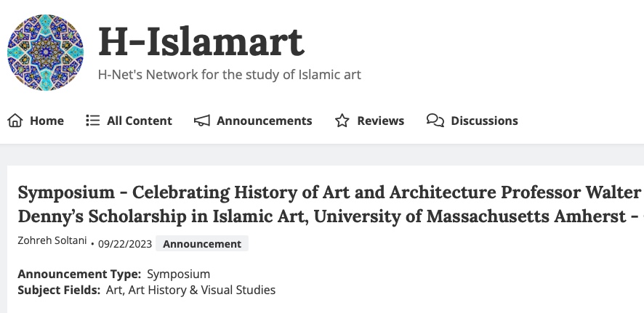Viewport: 644px width, 313px height.
Task: Navigate to the Discussions menu text
Action: (x=484, y=121)
